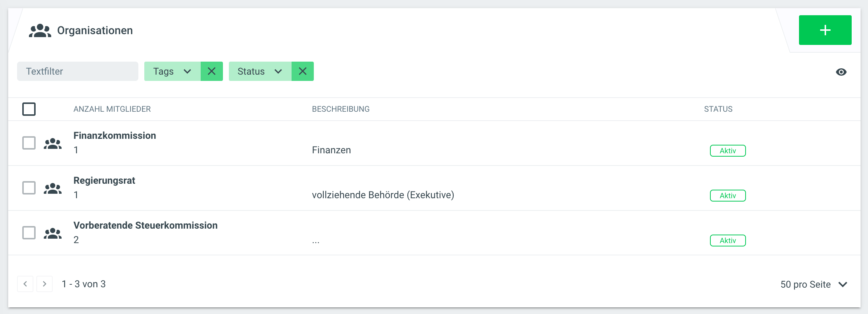Clear the Status filter with X
Screen dimensions: 868x314
[302, 71]
